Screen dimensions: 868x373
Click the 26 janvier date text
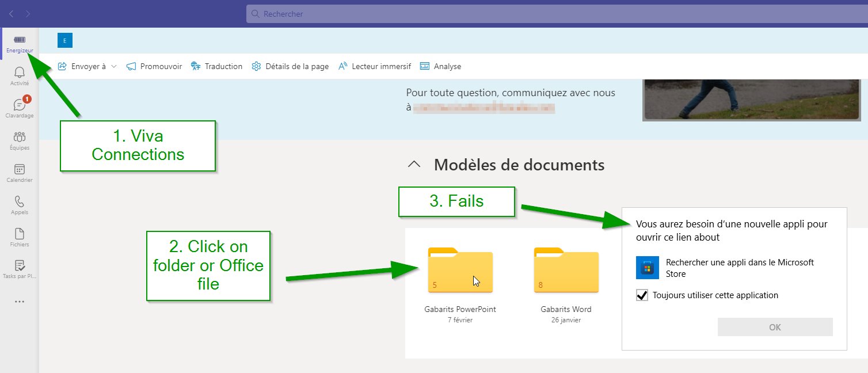tap(566, 320)
